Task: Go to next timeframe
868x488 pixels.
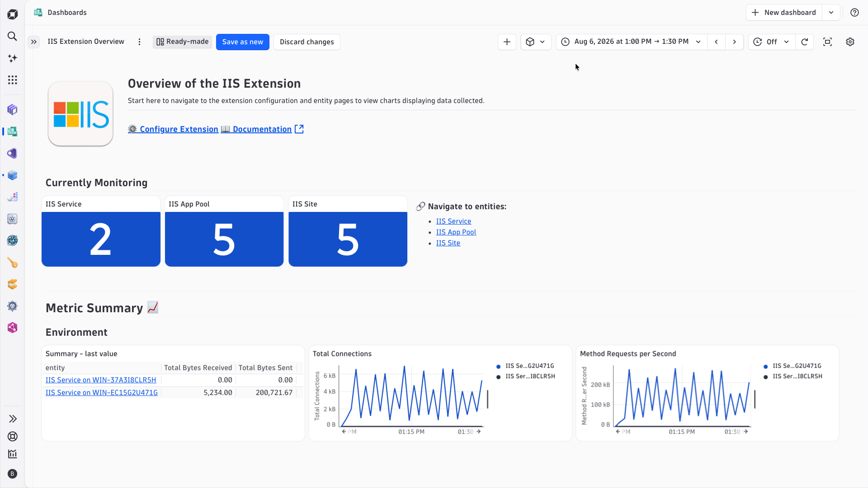Action: coord(735,42)
